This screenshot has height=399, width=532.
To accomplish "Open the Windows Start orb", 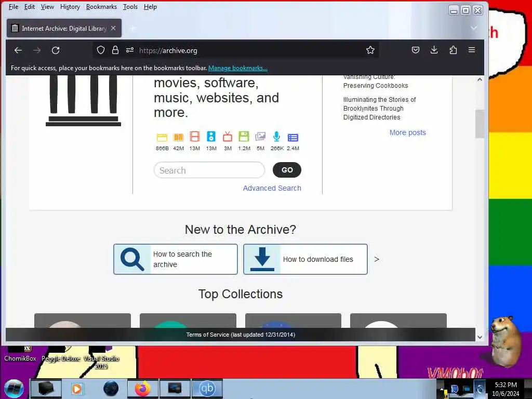I will pos(14,389).
